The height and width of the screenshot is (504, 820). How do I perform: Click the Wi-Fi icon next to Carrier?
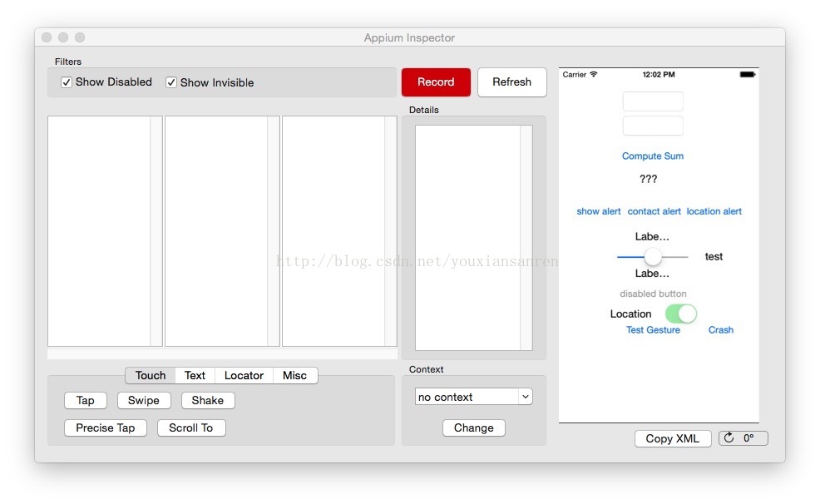click(x=594, y=74)
